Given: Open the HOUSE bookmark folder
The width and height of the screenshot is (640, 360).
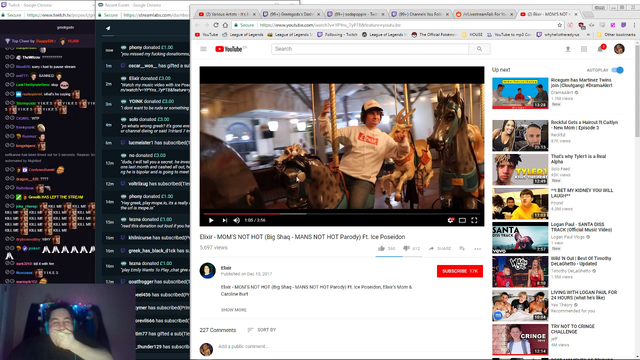Looking at the screenshot, I should (472, 35).
